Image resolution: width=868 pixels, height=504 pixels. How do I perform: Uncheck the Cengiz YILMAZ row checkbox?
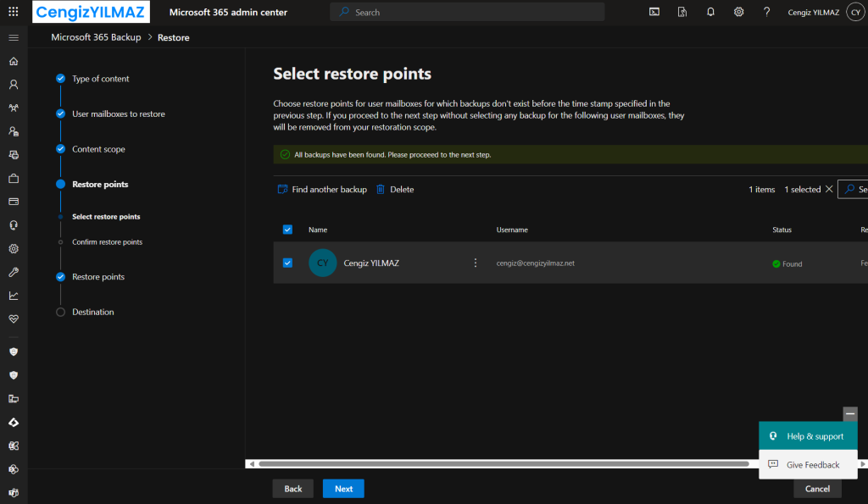(x=287, y=263)
